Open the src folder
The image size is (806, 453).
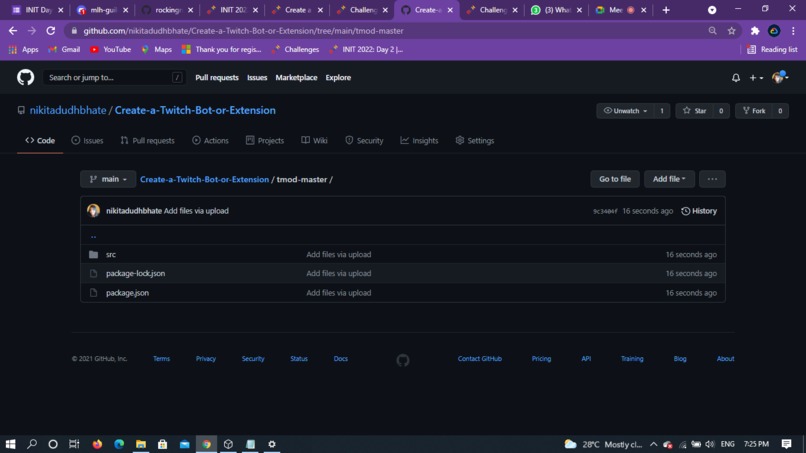111,255
